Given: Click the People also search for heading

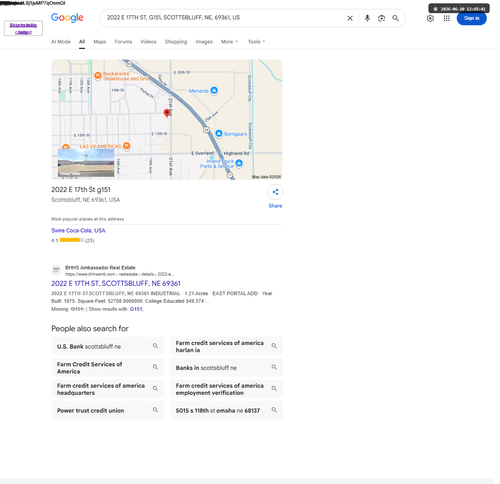Looking at the screenshot, I should [x=90, y=329].
